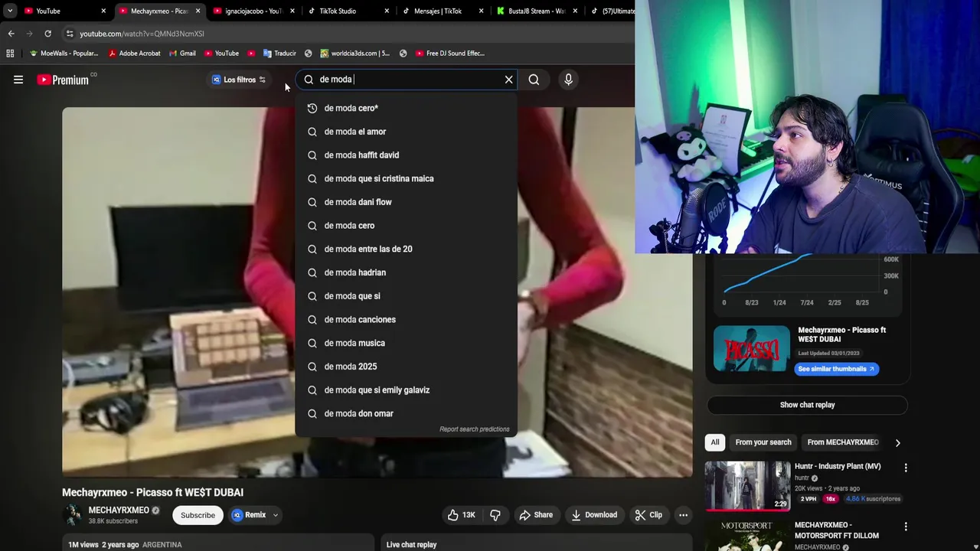
Task: Open the Traducir bookmark
Action: pyautogui.click(x=279, y=54)
